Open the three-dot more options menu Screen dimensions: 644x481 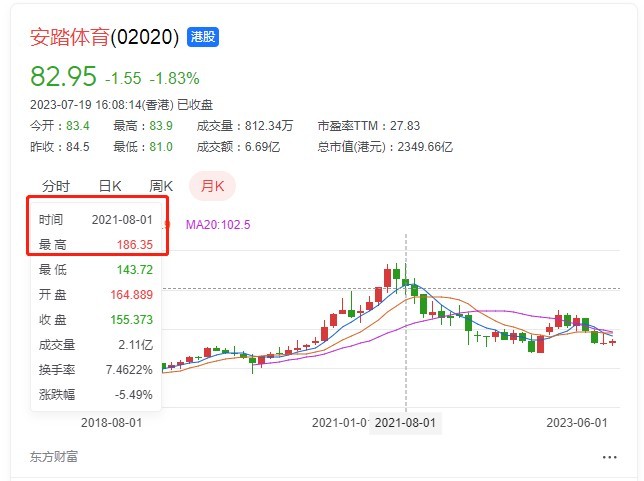[609, 457]
